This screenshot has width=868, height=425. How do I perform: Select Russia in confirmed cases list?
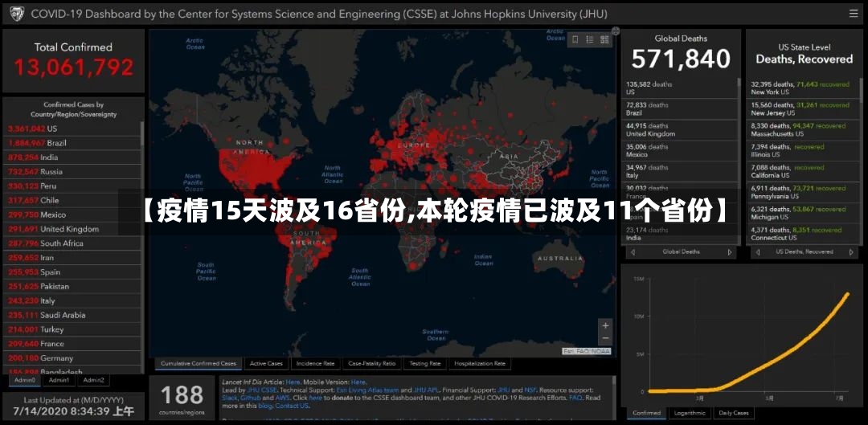point(72,172)
